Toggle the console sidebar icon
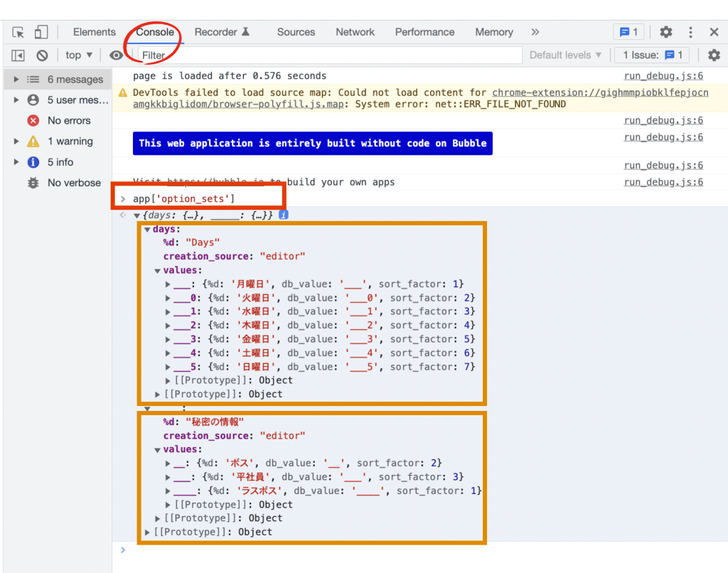 18,55
